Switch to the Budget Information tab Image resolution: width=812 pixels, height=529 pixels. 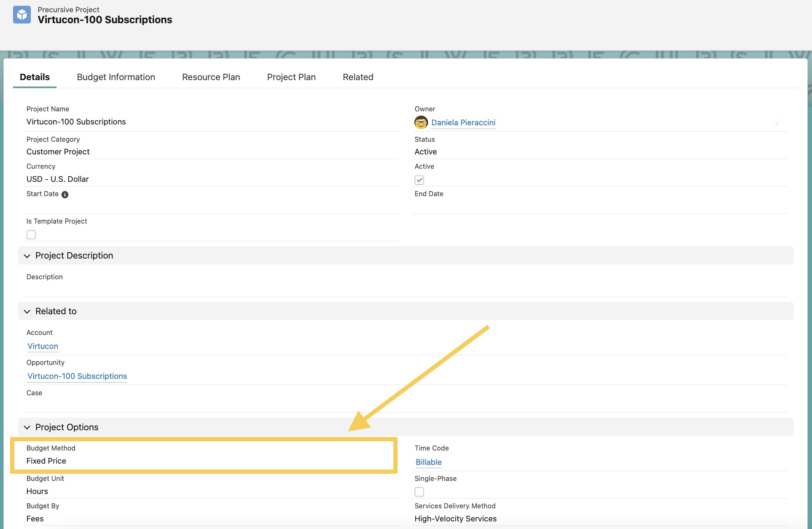(x=116, y=77)
